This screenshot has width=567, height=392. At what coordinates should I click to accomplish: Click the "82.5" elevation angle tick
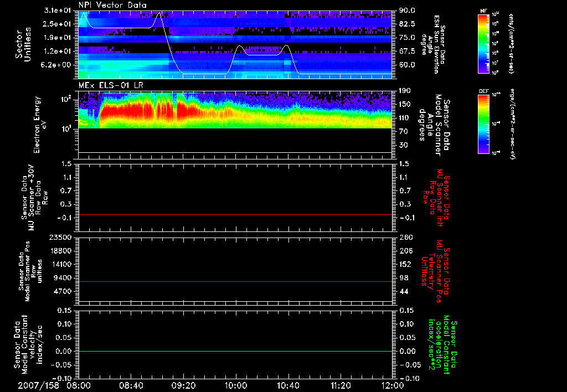(x=407, y=24)
